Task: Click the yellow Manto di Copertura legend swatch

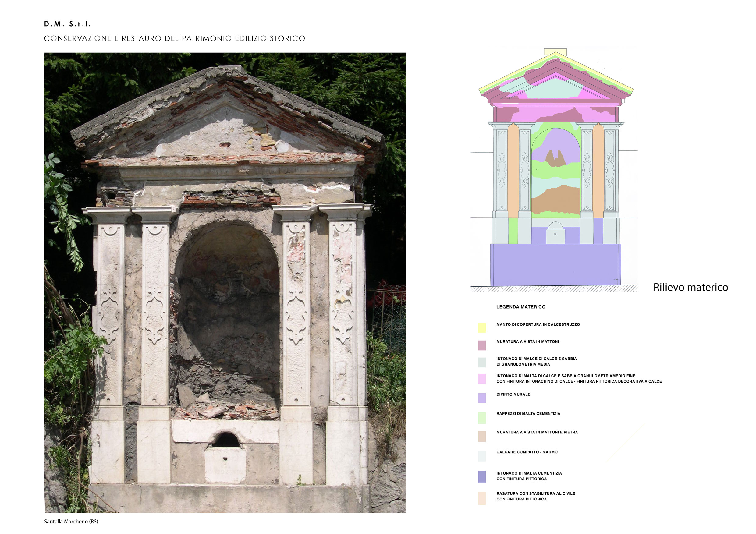Action: pyautogui.click(x=482, y=327)
